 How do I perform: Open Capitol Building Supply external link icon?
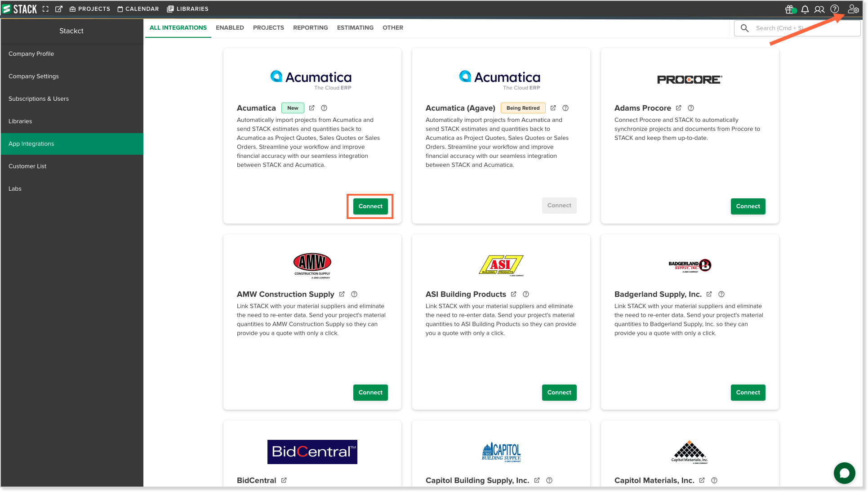click(x=537, y=480)
